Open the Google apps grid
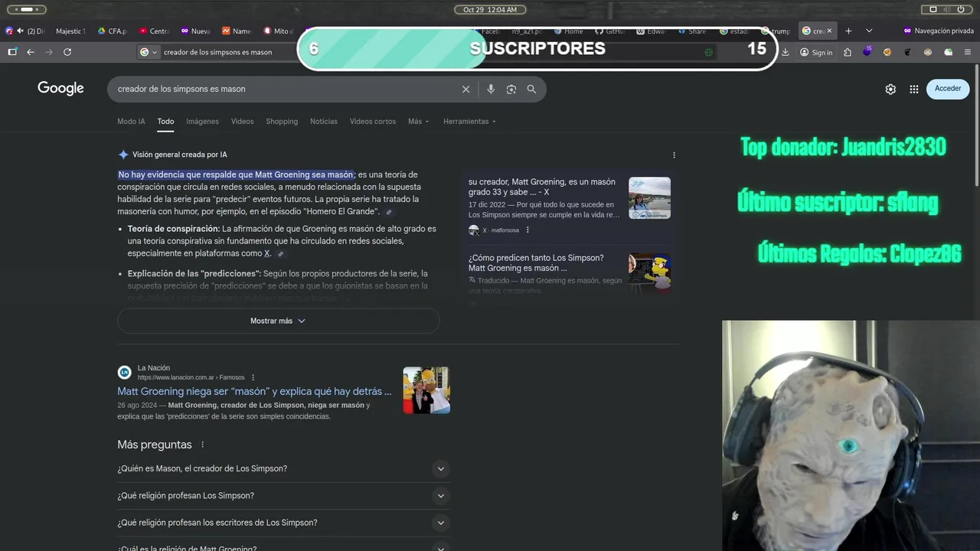 pyautogui.click(x=914, y=89)
